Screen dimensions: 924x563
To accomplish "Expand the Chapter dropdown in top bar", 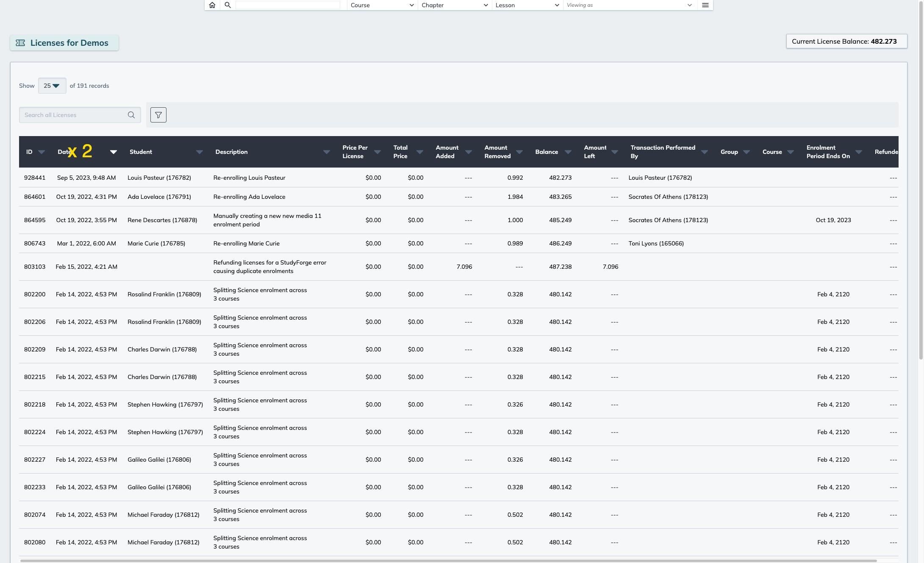I will coord(455,5).
